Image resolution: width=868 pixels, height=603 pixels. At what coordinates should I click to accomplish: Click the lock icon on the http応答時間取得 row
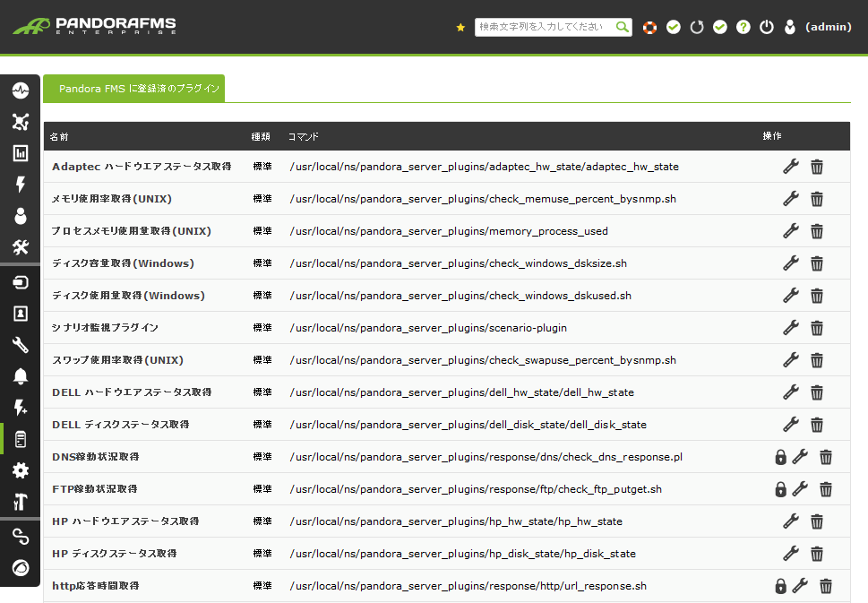coord(780,586)
